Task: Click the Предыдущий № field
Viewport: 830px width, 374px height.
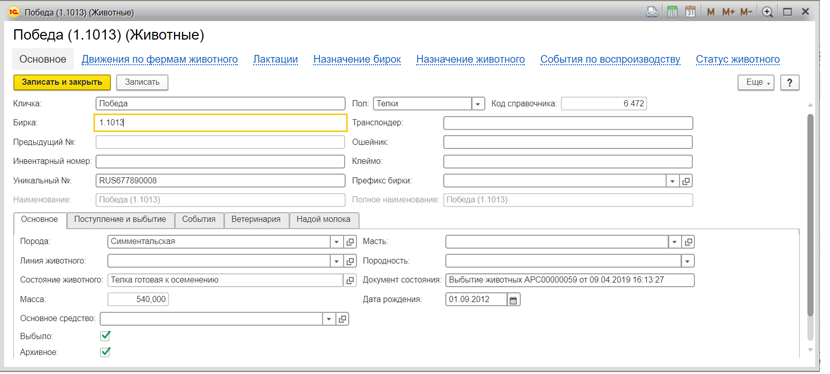Action: pyautogui.click(x=220, y=142)
